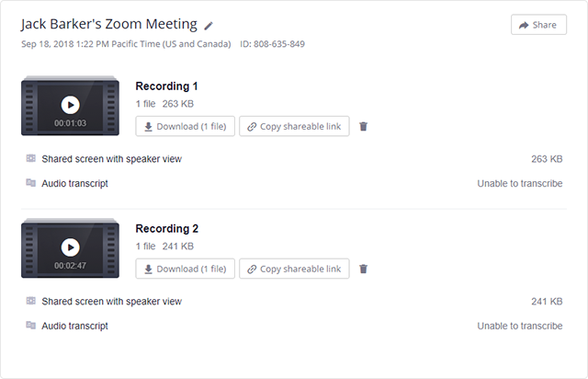
Task: Click the Recording 2 audio transcript icon
Action: tap(30, 325)
